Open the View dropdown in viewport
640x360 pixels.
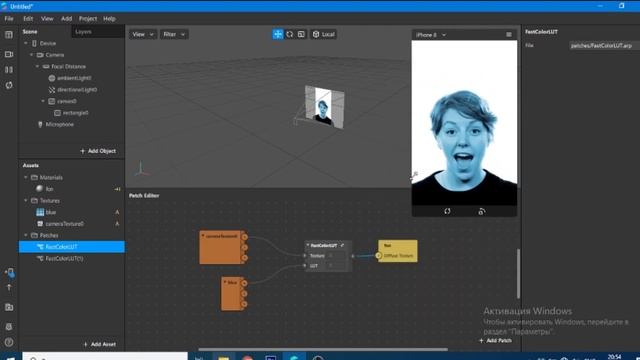pos(143,34)
